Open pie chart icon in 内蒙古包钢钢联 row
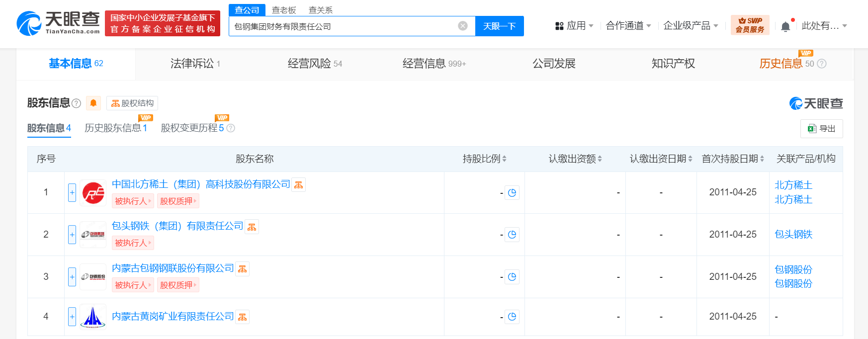Image resolution: width=868 pixels, height=339 pixels. [x=512, y=277]
